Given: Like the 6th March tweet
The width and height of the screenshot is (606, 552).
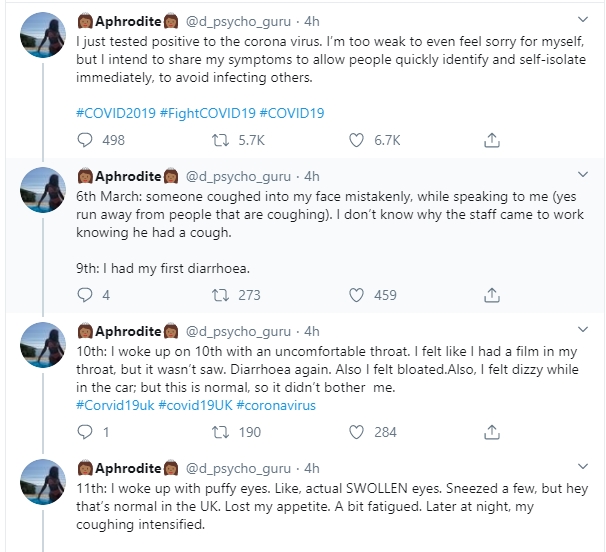Looking at the screenshot, I should coord(356,295).
